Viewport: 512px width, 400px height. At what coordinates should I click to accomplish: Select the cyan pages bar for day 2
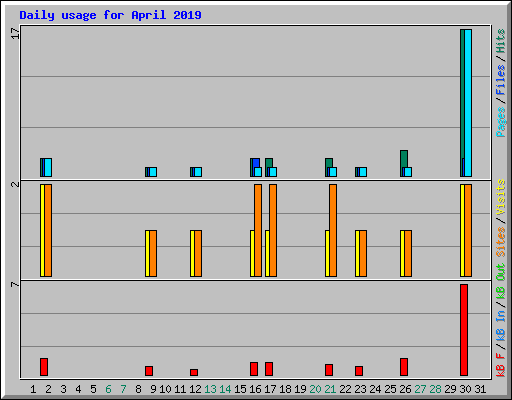pos(48,168)
